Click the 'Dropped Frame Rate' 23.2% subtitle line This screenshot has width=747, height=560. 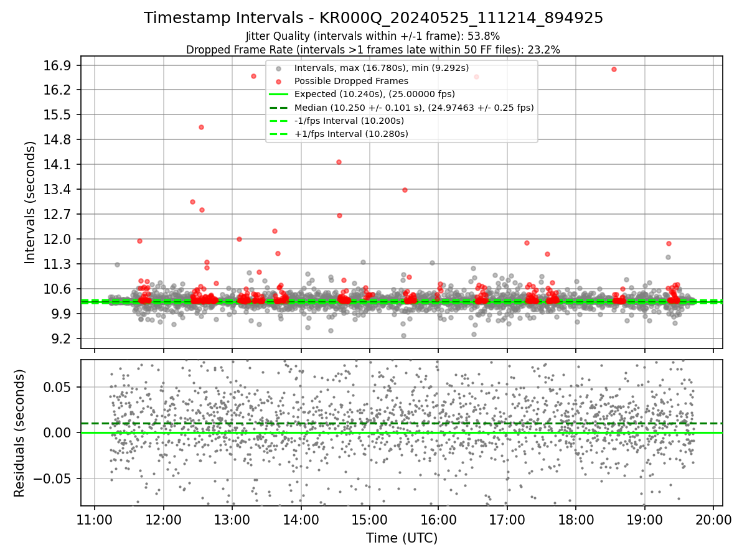374,50
